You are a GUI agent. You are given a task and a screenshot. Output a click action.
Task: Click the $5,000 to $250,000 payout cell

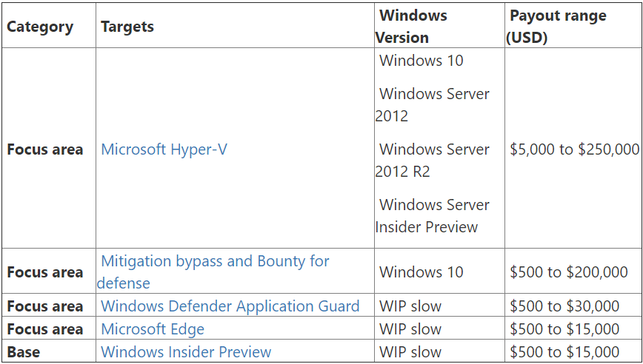click(x=574, y=149)
